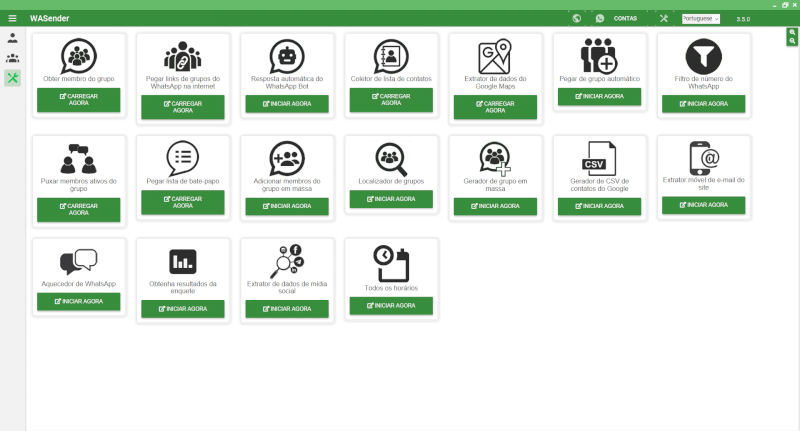800x431 pixels.
Task: Click the tools wrench icon in header
Action: (663, 18)
